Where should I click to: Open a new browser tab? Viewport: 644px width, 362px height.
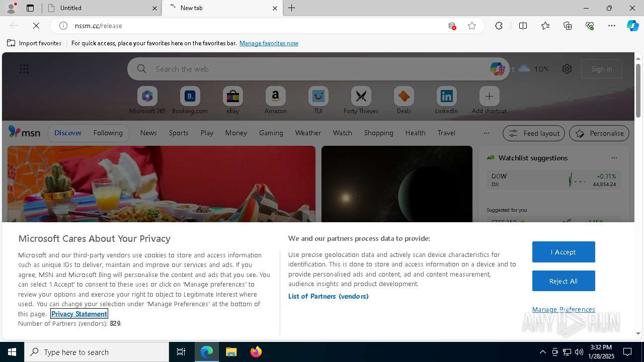click(x=292, y=8)
